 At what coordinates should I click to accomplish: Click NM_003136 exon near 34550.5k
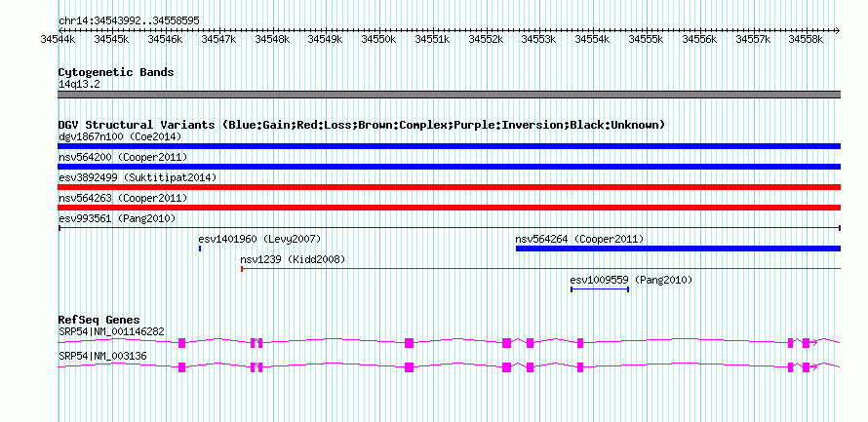[x=409, y=367]
